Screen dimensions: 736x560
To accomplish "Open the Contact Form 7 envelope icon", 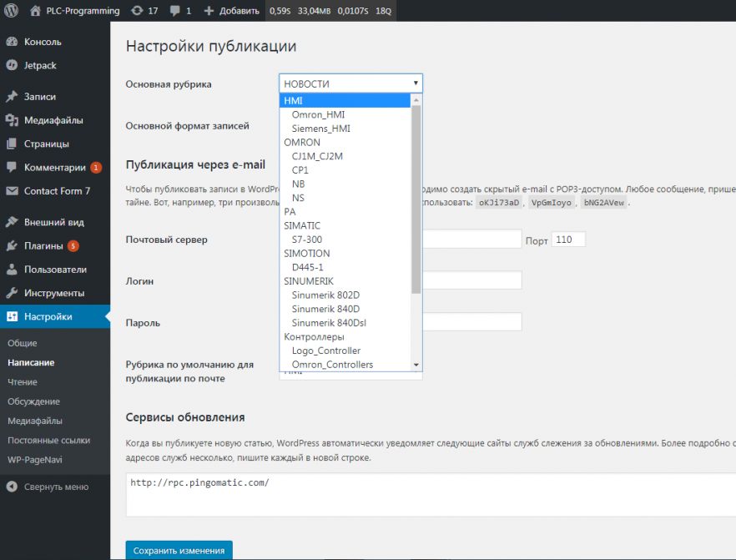I will [x=12, y=191].
